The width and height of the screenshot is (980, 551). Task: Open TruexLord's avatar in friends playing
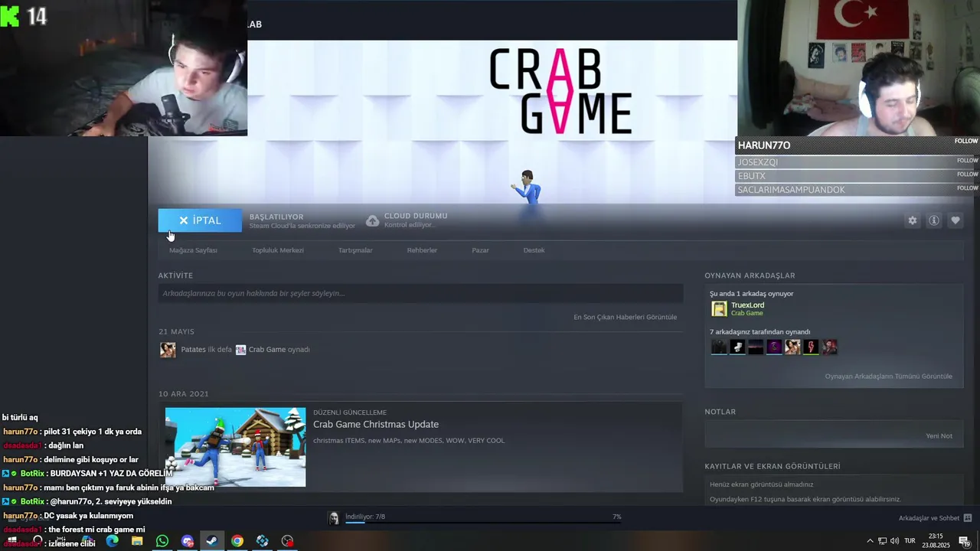tap(719, 308)
